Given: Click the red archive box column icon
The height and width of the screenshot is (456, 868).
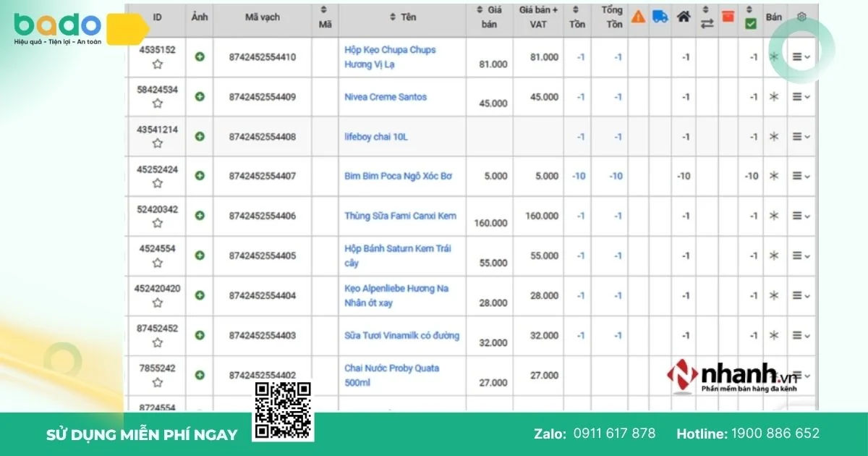Looking at the screenshot, I should coord(728,16).
